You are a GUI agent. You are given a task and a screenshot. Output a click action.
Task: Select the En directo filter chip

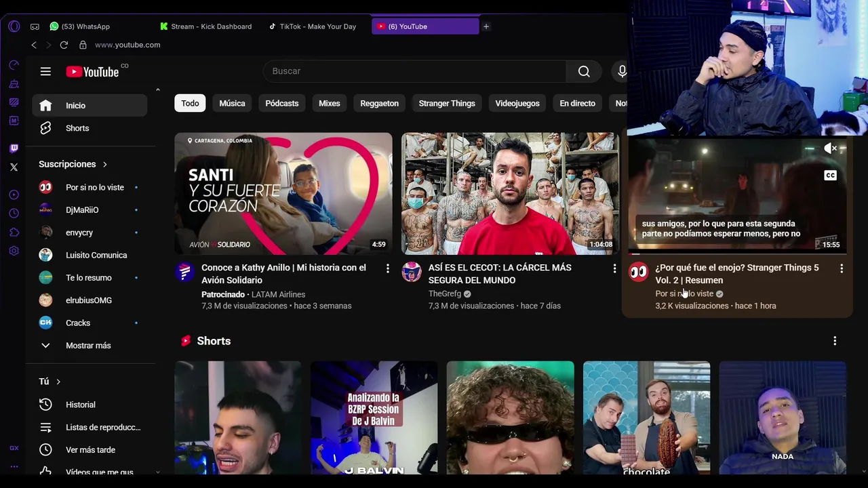click(x=577, y=103)
